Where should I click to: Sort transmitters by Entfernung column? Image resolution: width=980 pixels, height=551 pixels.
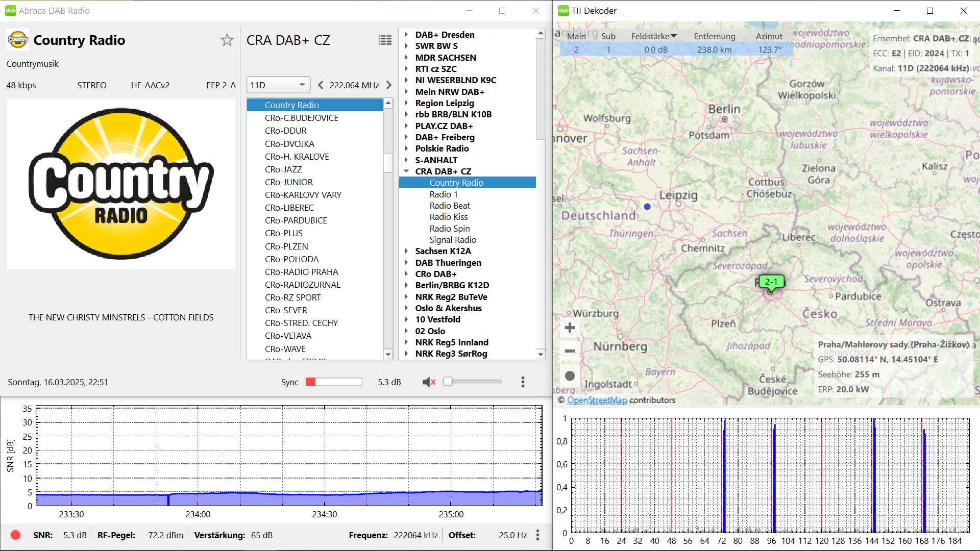click(x=714, y=36)
